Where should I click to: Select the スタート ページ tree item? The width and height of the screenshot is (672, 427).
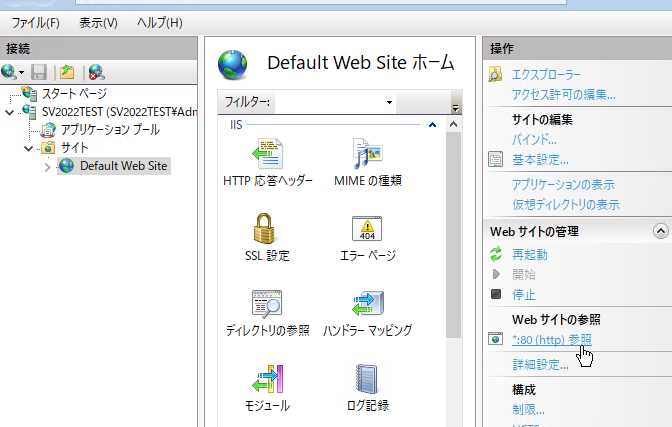tap(74, 93)
